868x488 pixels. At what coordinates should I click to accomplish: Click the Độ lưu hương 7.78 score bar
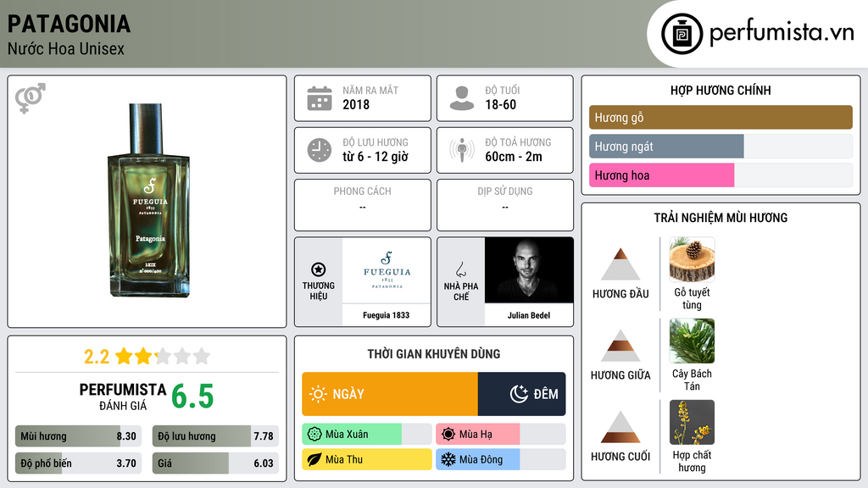point(215,436)
